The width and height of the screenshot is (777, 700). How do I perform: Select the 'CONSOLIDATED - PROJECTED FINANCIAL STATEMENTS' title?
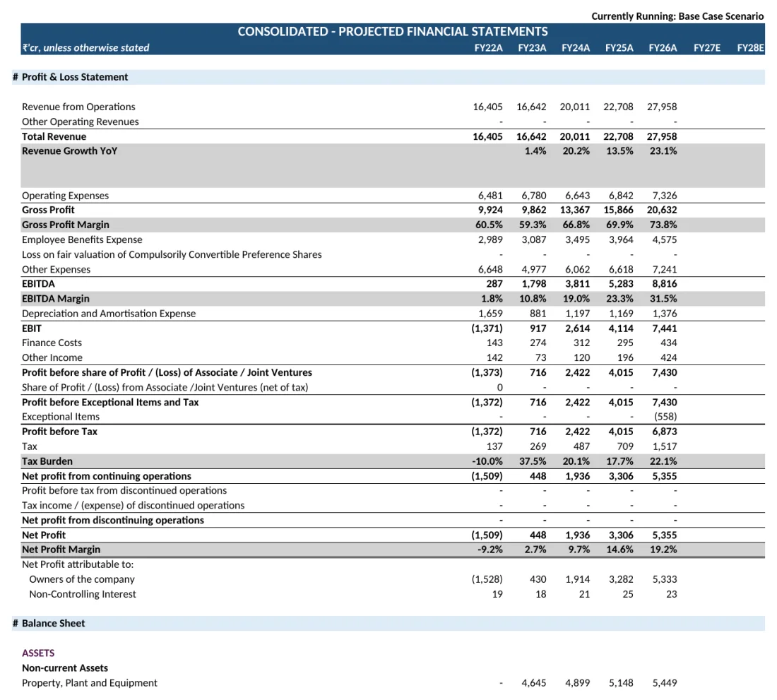pyautogui.click(x=393, y=32)
